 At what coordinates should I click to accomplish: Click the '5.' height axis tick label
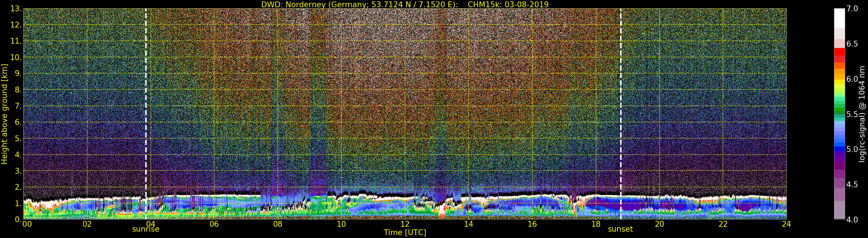click(x=18, y=138)
